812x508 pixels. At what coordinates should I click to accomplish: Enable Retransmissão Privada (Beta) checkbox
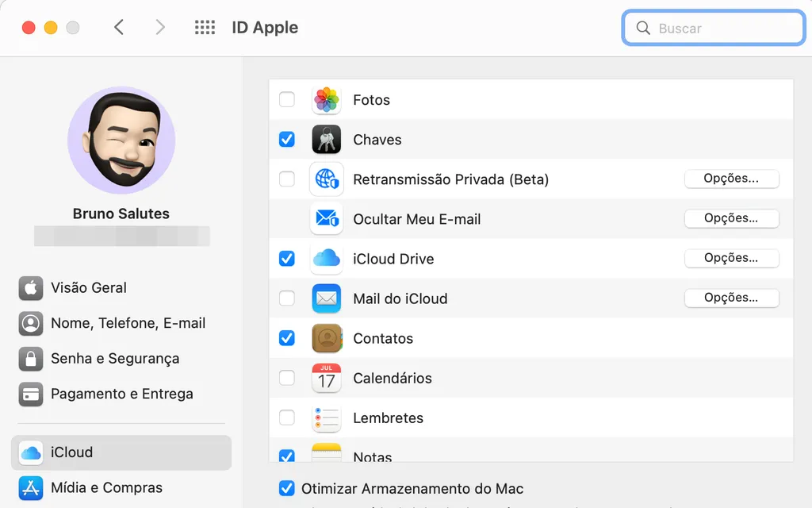pos(287,179)
